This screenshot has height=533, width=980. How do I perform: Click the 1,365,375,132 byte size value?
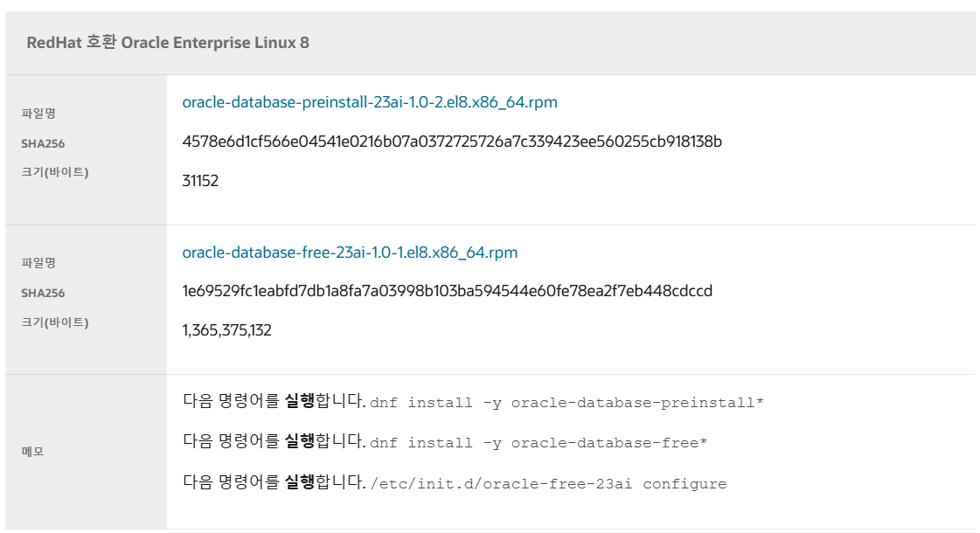227,330
